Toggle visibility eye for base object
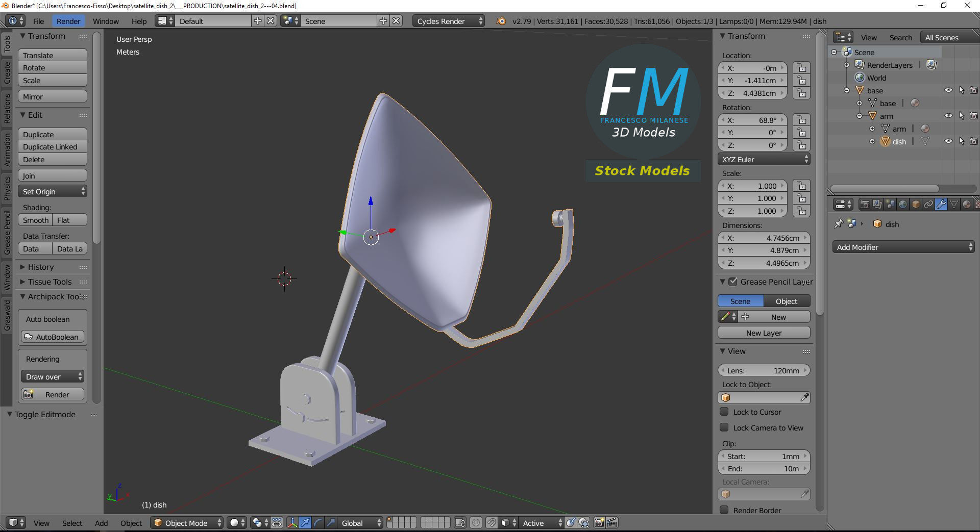980x532 pixels. [x=948, y=90]
